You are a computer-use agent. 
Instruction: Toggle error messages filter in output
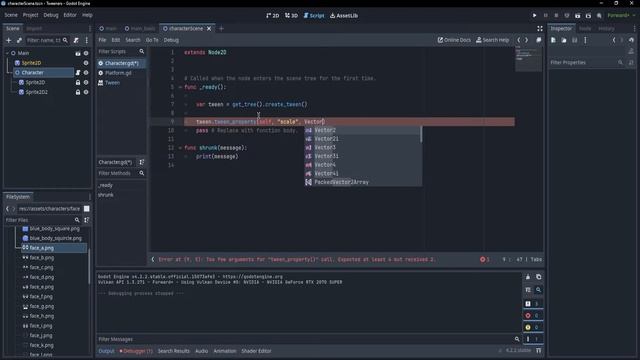pos(533,316)
